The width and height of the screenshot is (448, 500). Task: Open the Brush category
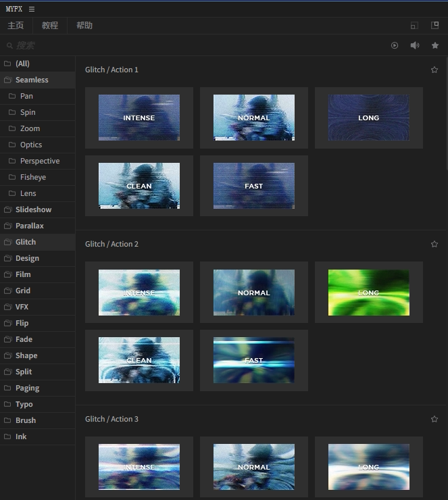[x=38, y=420]
